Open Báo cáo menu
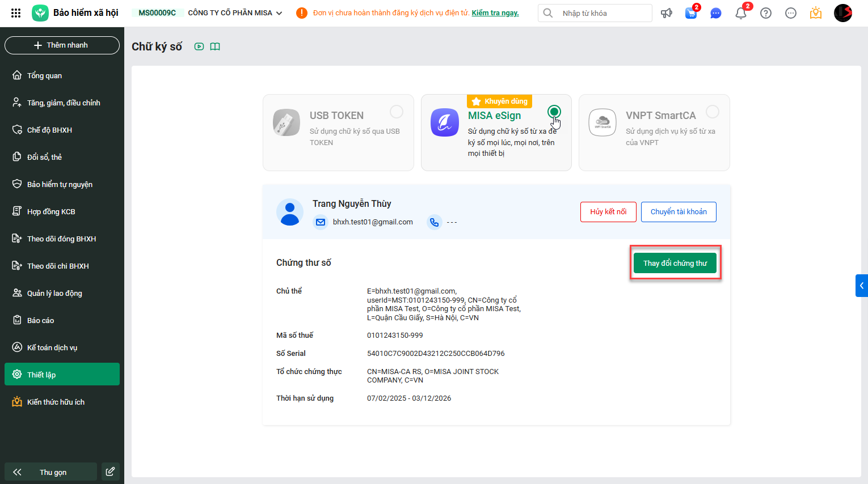The width and height of the screenshot is (868, 484). click(62, 320)
